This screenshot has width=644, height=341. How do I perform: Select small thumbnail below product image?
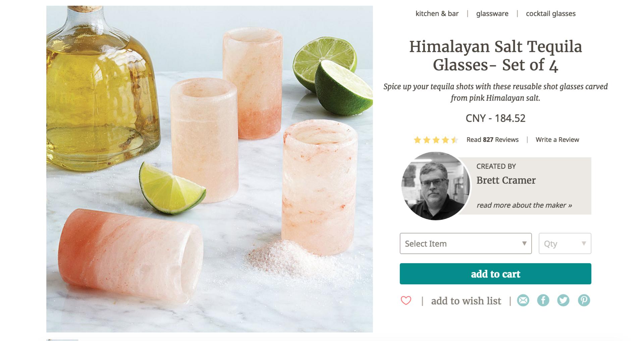pos(62,340)
